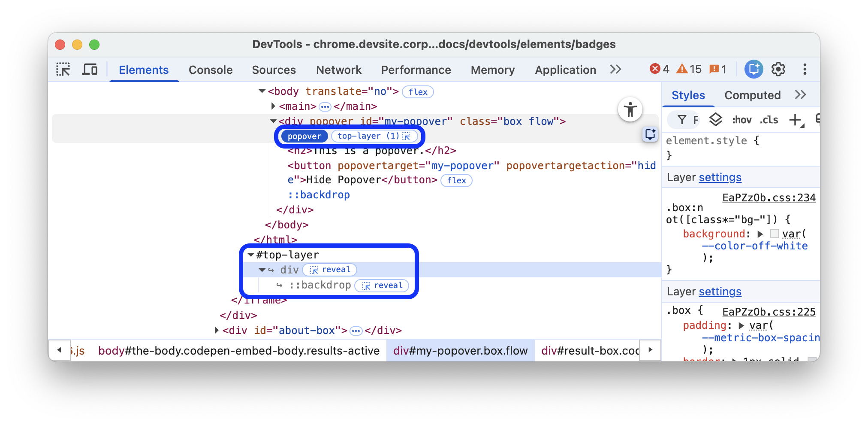This screenshot has width=868, height=425.
Task: Toggle the device emulation toolbar
Action: point(90,69)
